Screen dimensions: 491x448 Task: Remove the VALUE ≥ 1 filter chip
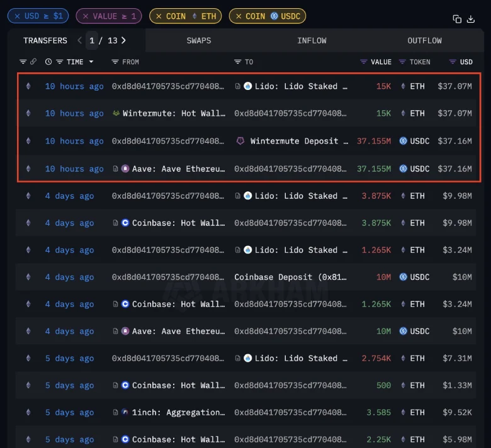point(85,16)
